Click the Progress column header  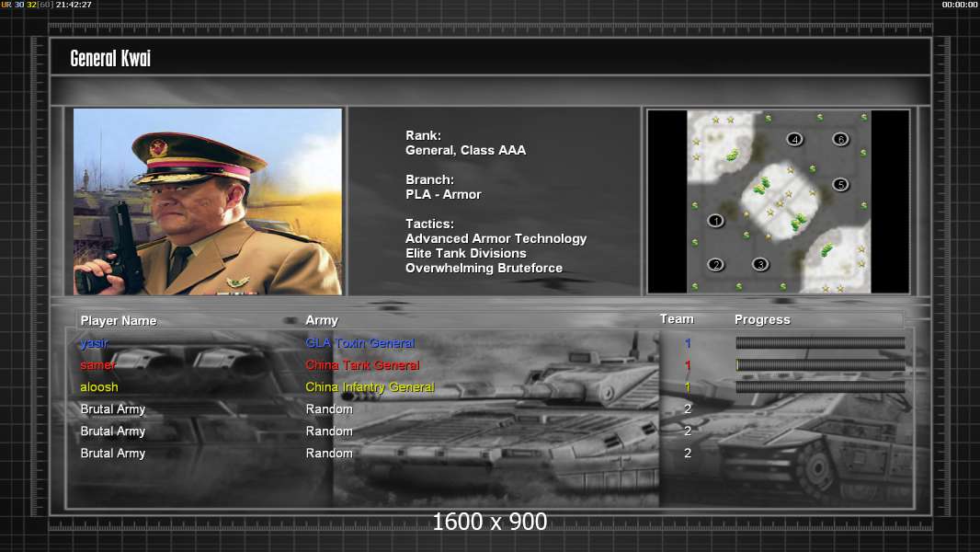762,320
